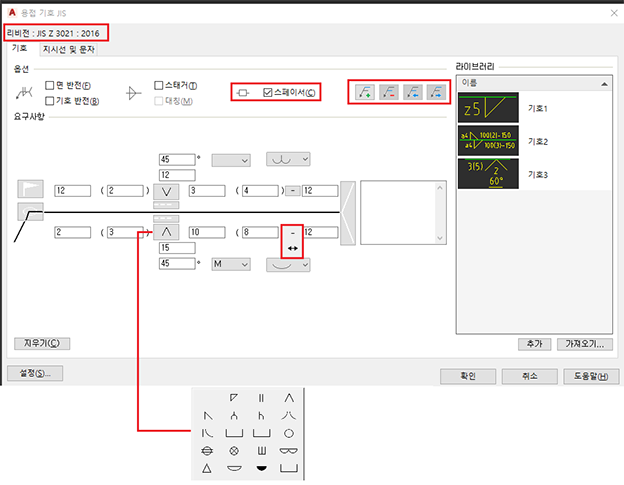Screen dimensions: 624x485
Task: Pick the Y-shaped groove symbol in the palette
Action: (x=234, y=416)
